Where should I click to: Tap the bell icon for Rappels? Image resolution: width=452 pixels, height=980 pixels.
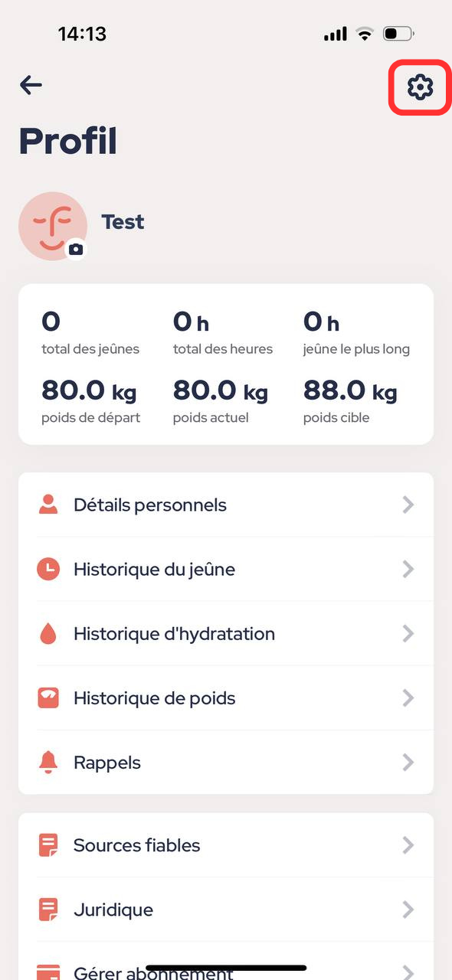pyautogui.click(x=48, y=762)
